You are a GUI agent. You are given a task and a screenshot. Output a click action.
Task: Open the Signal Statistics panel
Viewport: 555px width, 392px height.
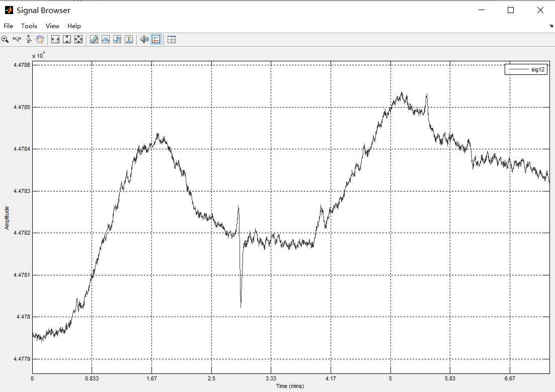tap(106, 39)
